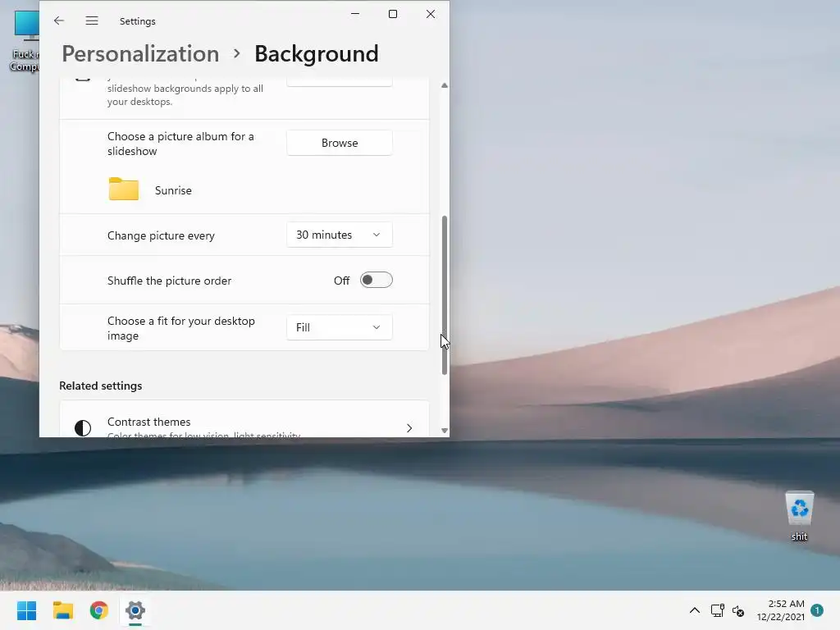Click the settings scrollbar down arrow

444,430
